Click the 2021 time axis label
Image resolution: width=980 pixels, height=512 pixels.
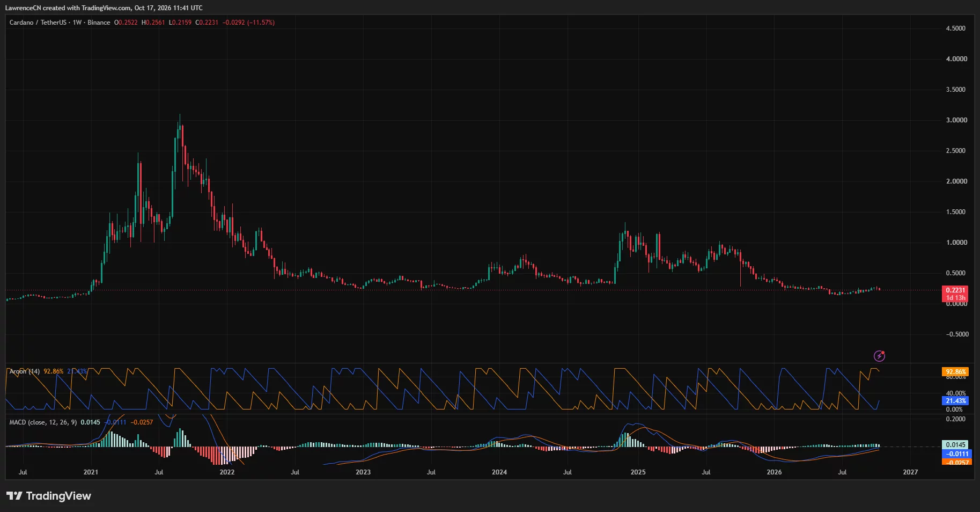[91, 472]
